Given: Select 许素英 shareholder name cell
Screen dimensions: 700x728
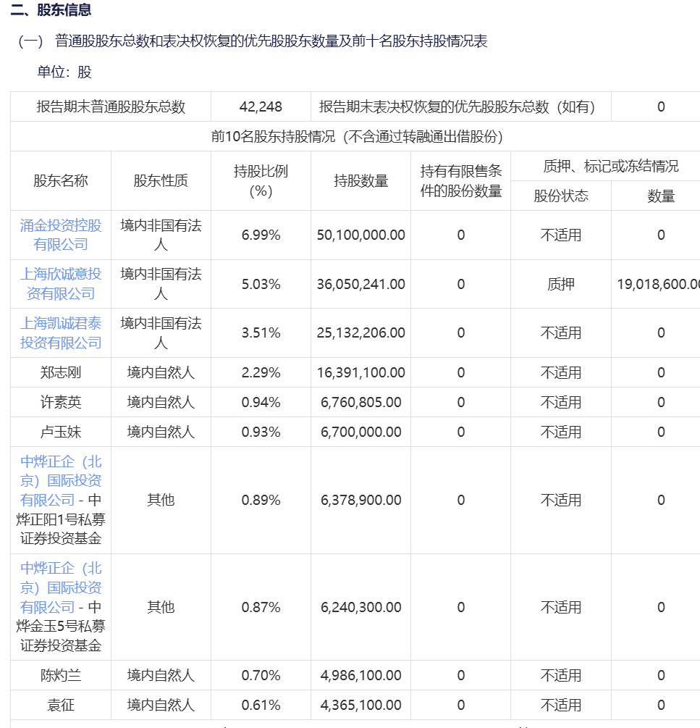Looking at the screenshot, I should [x=61, y=402].
